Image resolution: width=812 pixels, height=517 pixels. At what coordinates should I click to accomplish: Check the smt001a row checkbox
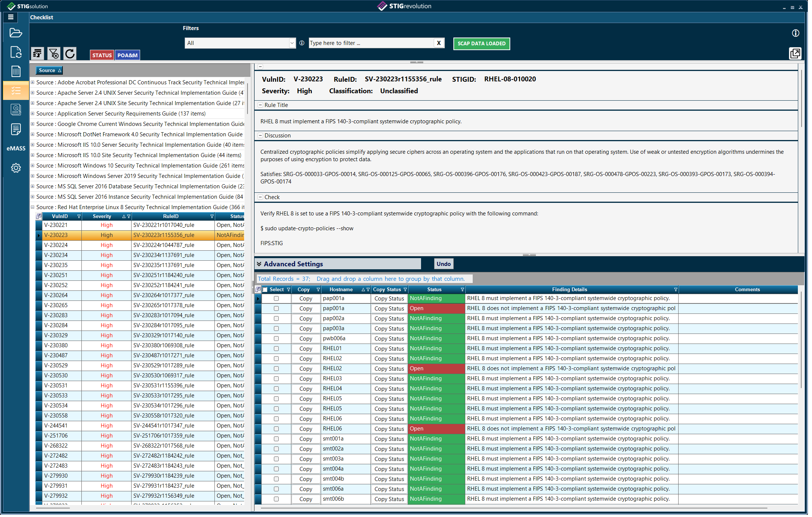tap(276, 439)
